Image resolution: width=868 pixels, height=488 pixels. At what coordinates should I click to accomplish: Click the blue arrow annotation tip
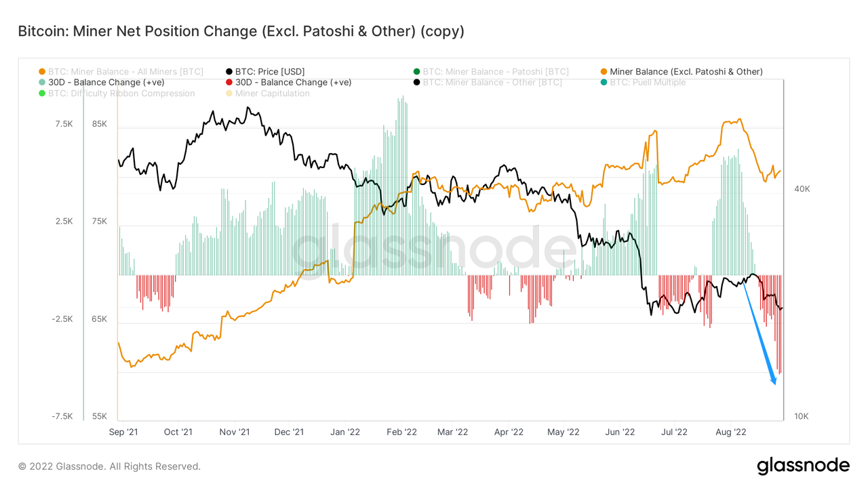click(x=774, y=384)
